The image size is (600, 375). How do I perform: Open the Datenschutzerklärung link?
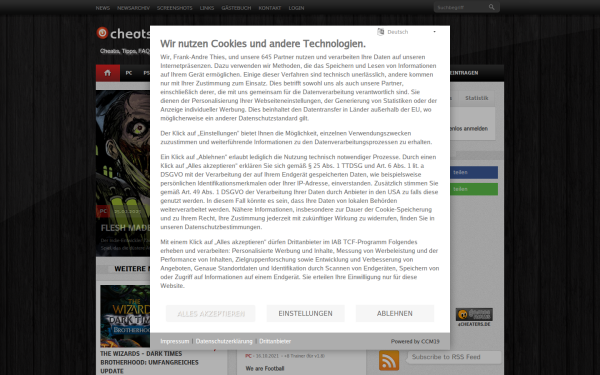224,341
